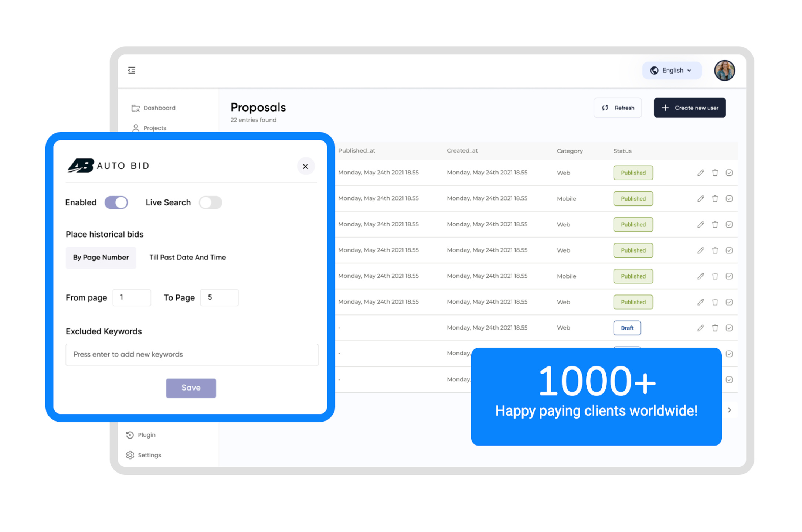Edit the second Mobile-category proposal
Viewport: 802px width, 532px height.
tap(701, 276)
